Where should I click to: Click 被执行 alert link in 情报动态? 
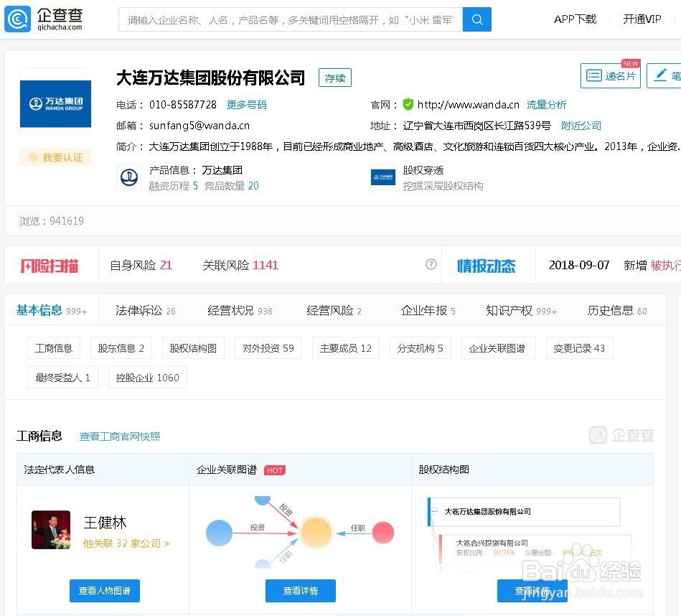(x=665, y=265)
